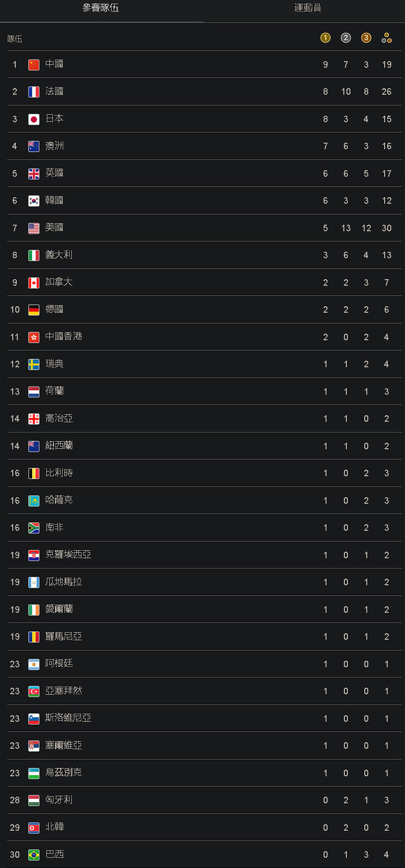Click the Canada flag icon
Image resolution: width=405 pixels, height=868 pixels.
[34, 282]
